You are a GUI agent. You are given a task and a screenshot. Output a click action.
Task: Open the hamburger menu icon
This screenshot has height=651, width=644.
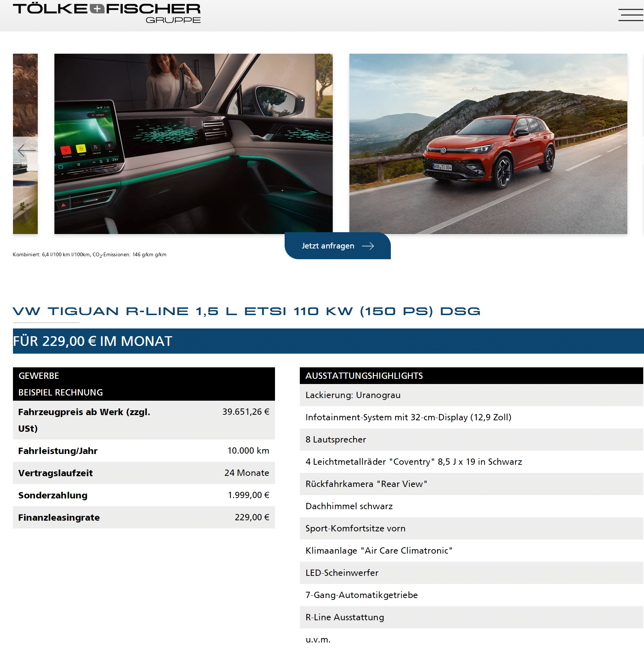pyautogui.click(x=631, y=15)
